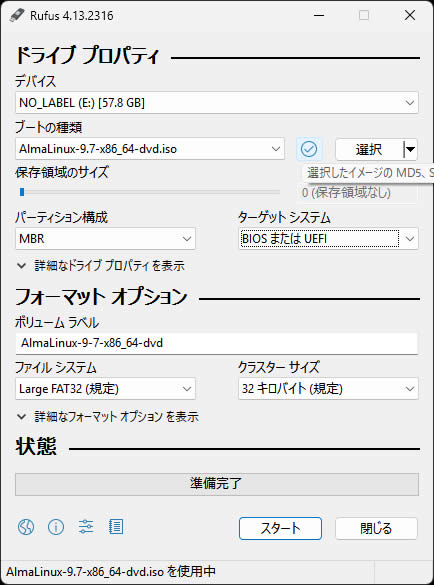The width and height of the screenshot is (434, 585).
Task: Expand 詳細なドライブ プロパティを表示
Action: click(101, 266)
